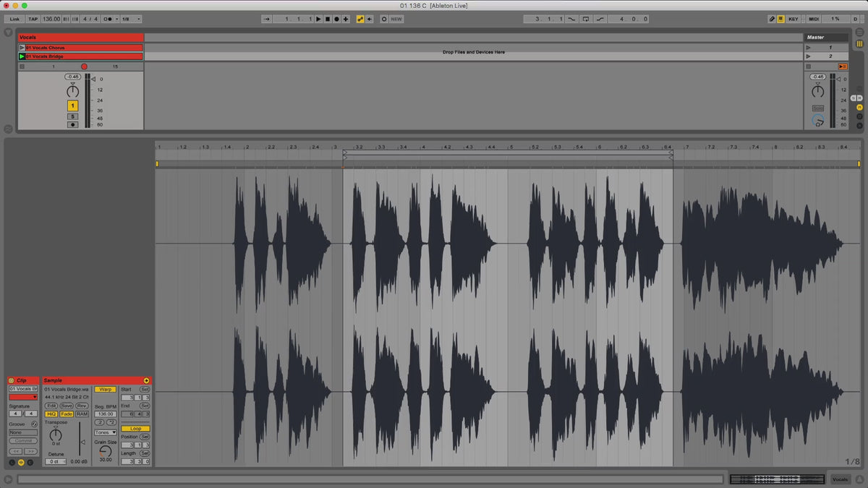The image size is (868, 488).
Task: Enable Draw Mode pencil icon
Action: (x=772, y=19)
